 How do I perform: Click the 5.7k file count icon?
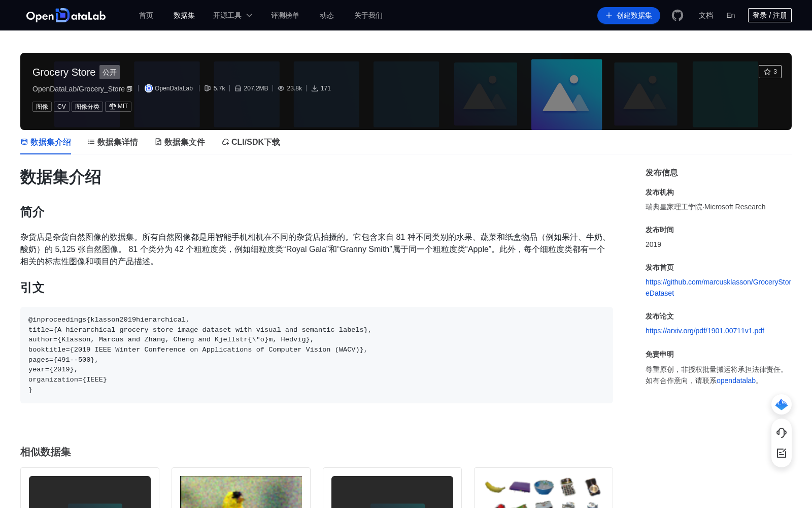(x=208, y=88)
